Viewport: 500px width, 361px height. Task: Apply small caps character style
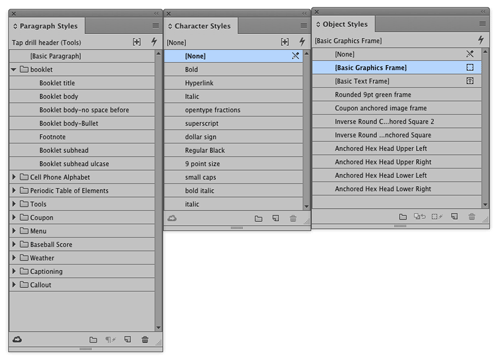(x=234, y=177)
